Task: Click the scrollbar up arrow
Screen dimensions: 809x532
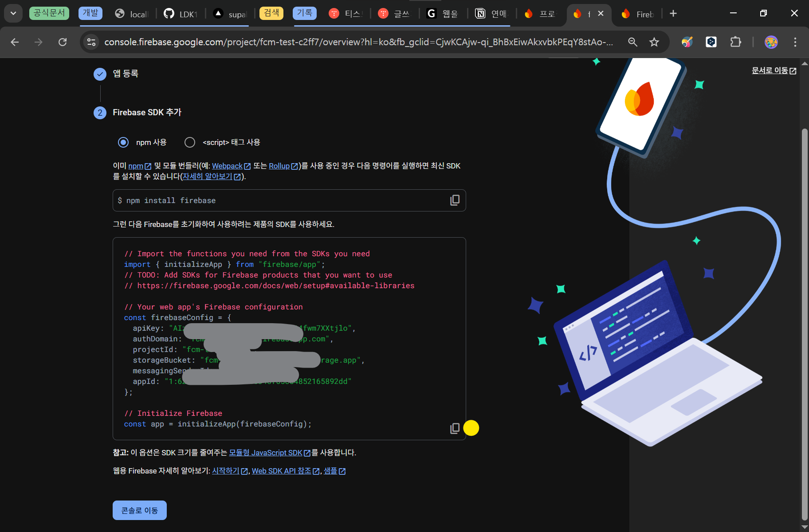Action: coord(805,63)
